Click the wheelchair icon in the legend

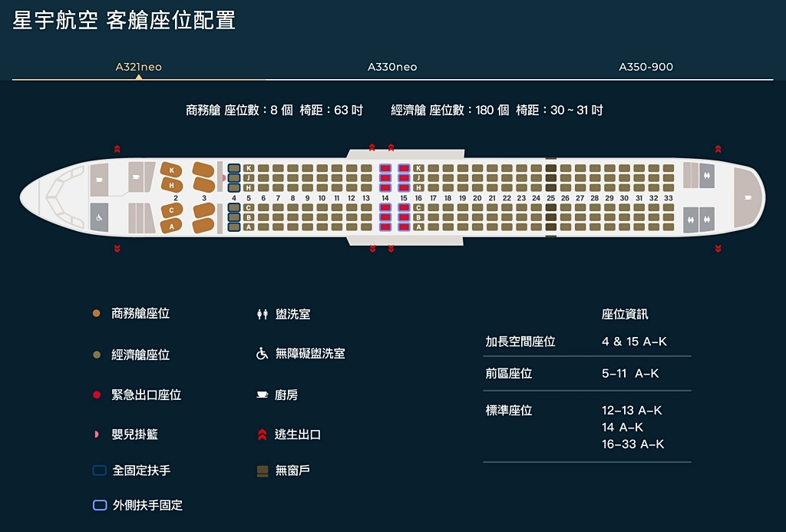coord(263,353)
